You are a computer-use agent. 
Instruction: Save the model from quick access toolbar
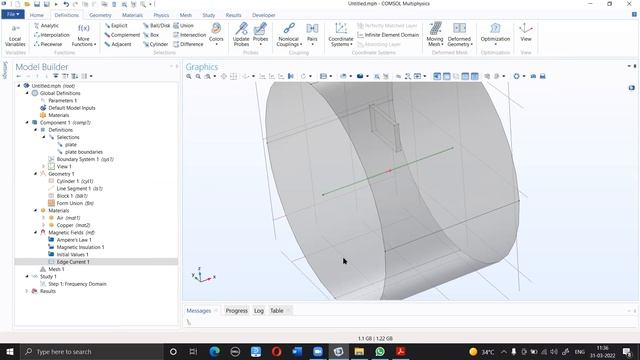click(37, 4)
